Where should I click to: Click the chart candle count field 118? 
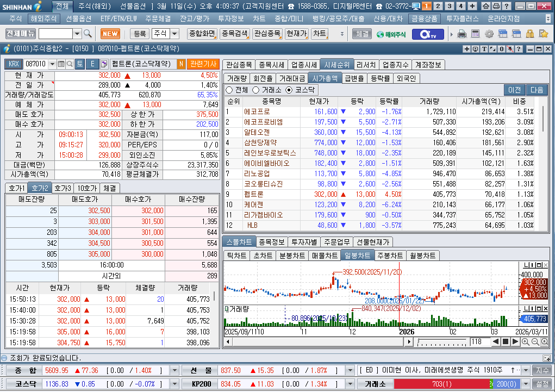[x=479, y=342]
